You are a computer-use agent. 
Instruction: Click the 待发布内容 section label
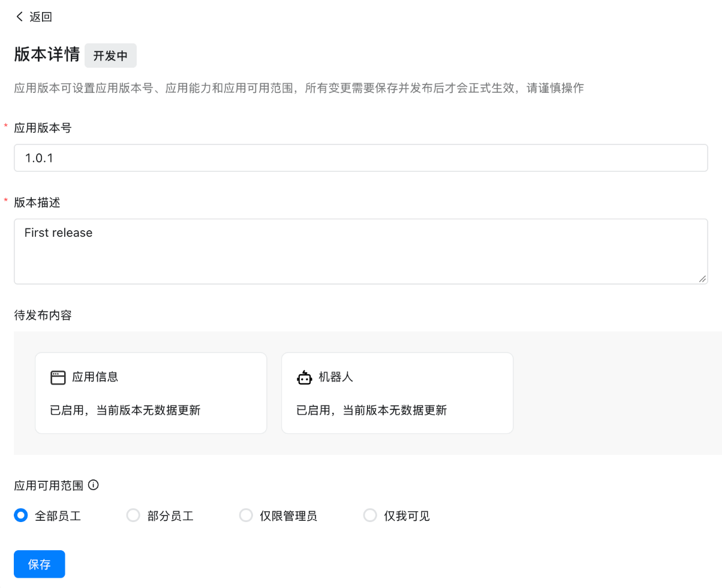(x=43, y=315)
